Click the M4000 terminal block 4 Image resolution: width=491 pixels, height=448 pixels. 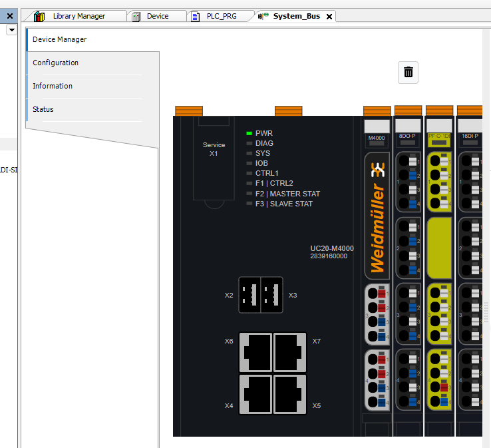[x=377, y=379]
